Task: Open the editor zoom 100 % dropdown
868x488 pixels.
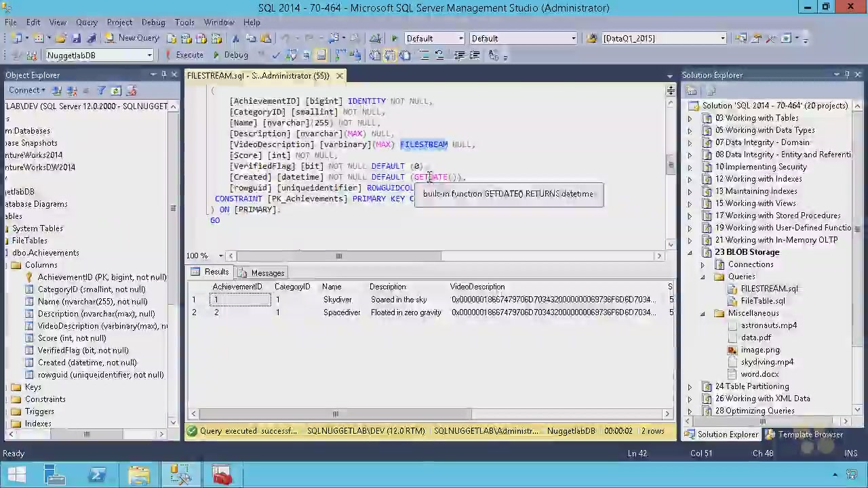Action: coord(220,256)
